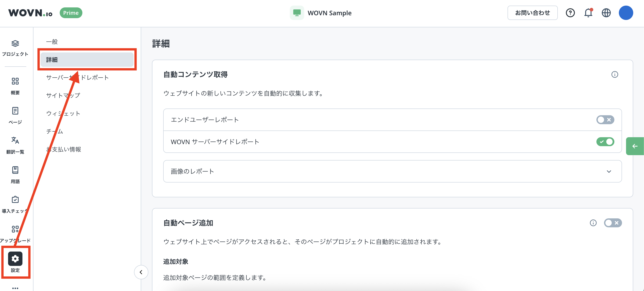The height and width of the screenshot is (291, 644).
Task: Open the 設定 gear icon
Action: (x=15, y=259)
